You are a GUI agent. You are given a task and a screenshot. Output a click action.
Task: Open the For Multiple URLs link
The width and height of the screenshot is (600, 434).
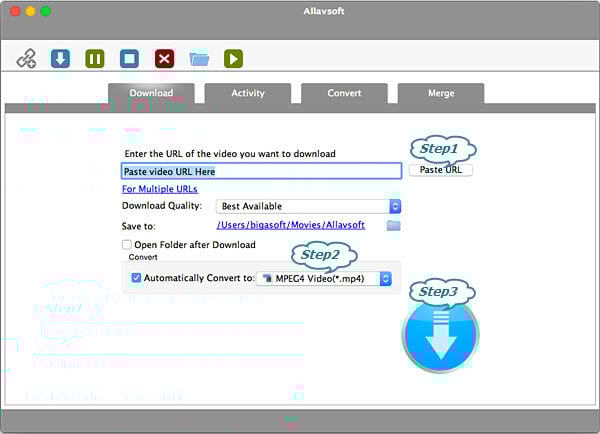[160, 189]
